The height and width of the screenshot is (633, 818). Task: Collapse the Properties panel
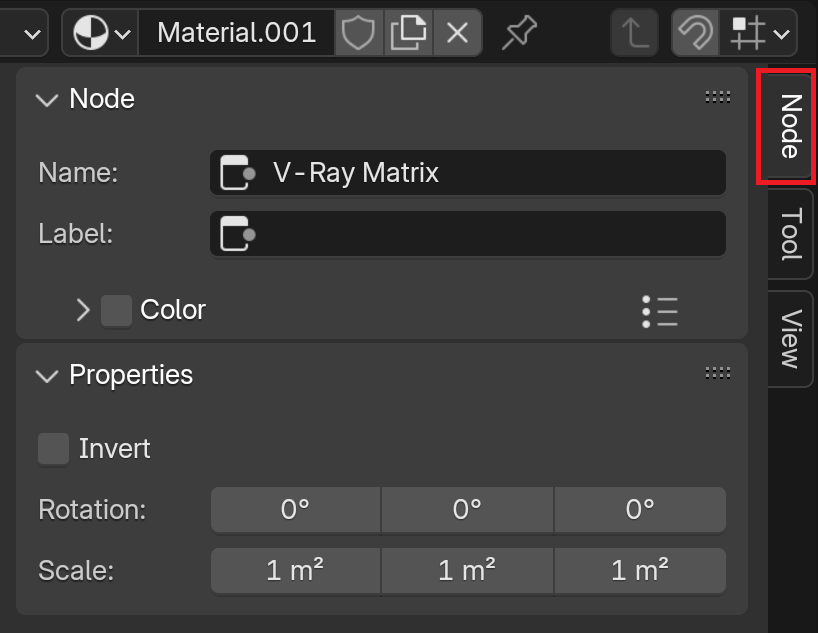click(x=47, y=375)
